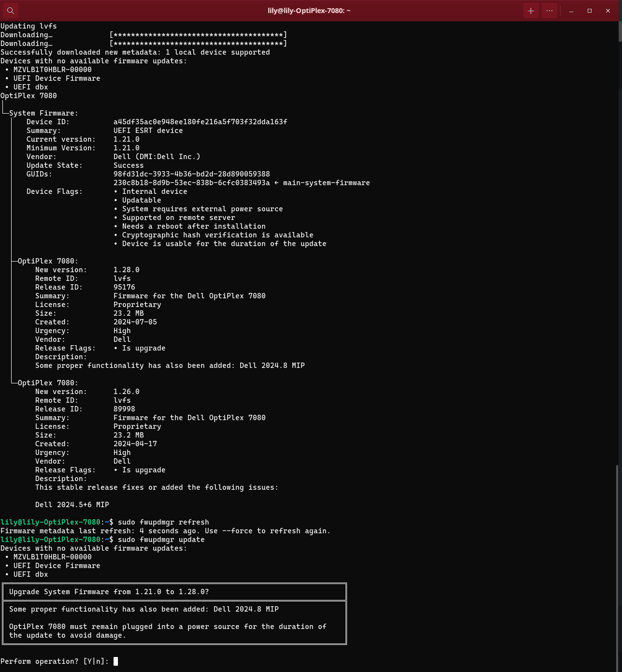
Task: Open the three-dots terminal menu
Action: pos(550,11)
